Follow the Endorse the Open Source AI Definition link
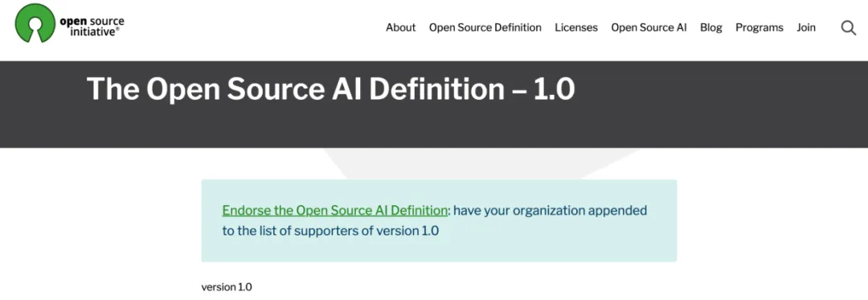The image size is (868, 300). tap(335, 211)
